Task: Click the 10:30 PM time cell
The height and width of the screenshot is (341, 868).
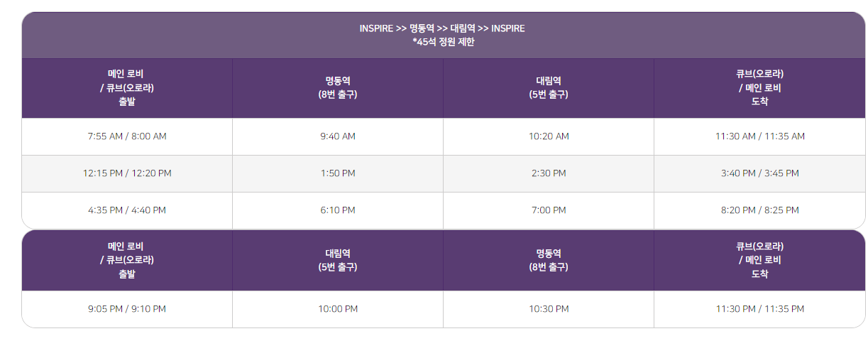Action: click(x=549, y=309)
